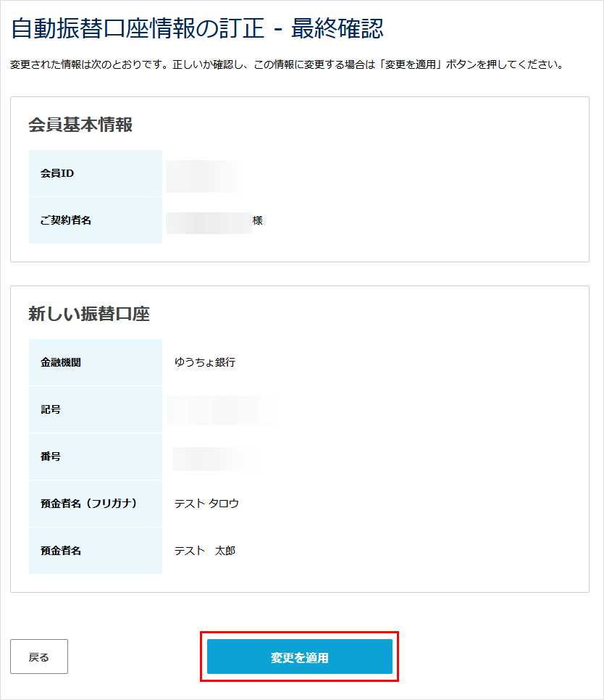This screenshot has height=700, width=604.
Task: Select the 記号 label cell
Action: 95,409
